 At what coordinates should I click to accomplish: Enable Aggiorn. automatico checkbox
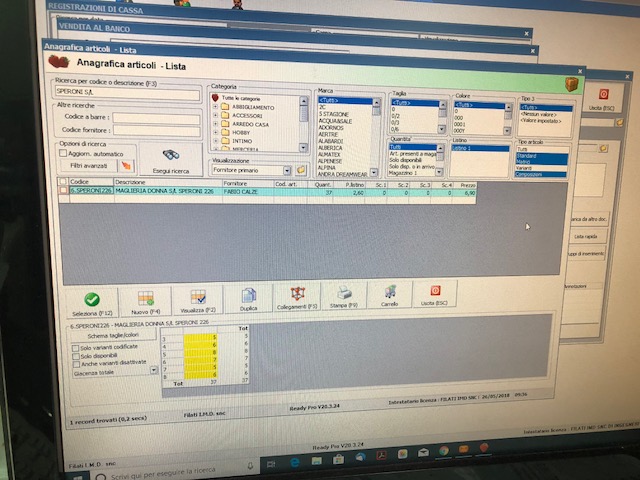click(63, 153)
